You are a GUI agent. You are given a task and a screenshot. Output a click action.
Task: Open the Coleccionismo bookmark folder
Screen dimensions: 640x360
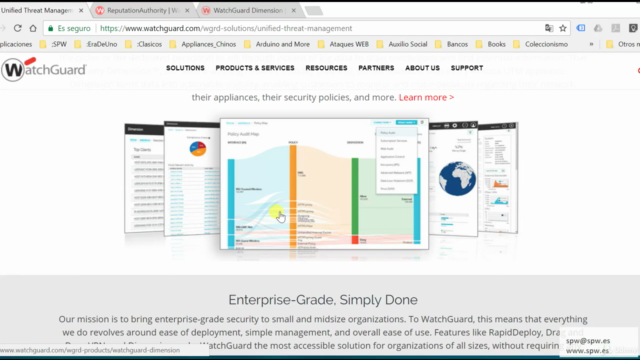tap(540, 44)
